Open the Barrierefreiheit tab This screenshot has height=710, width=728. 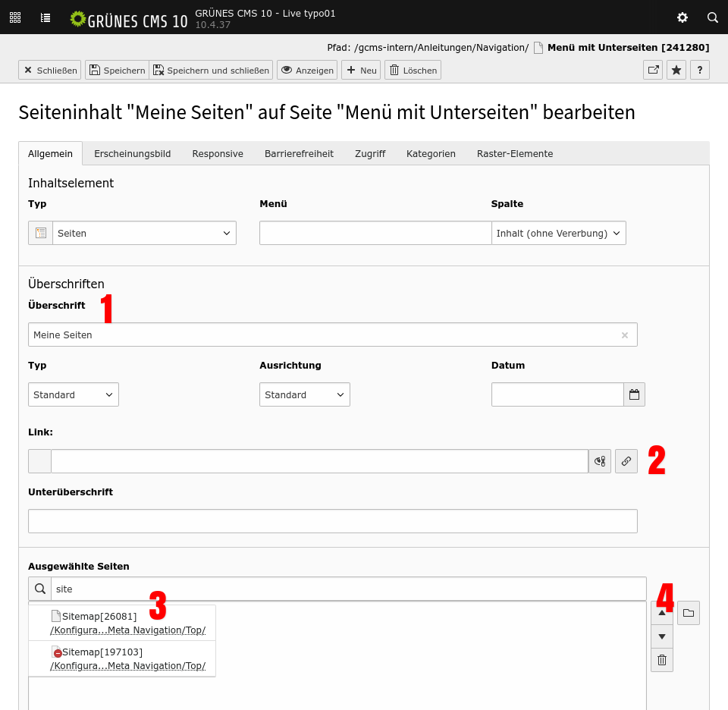299,153
